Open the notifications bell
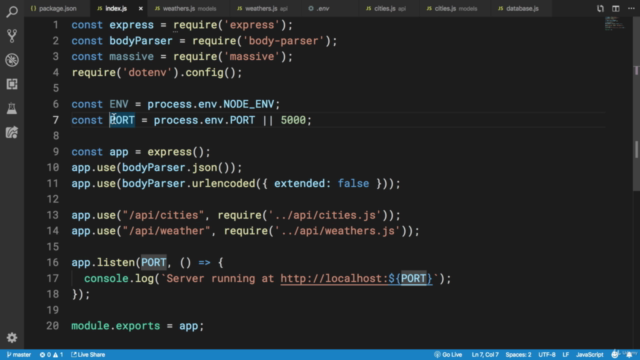640x360 pixels. point(629,355)
